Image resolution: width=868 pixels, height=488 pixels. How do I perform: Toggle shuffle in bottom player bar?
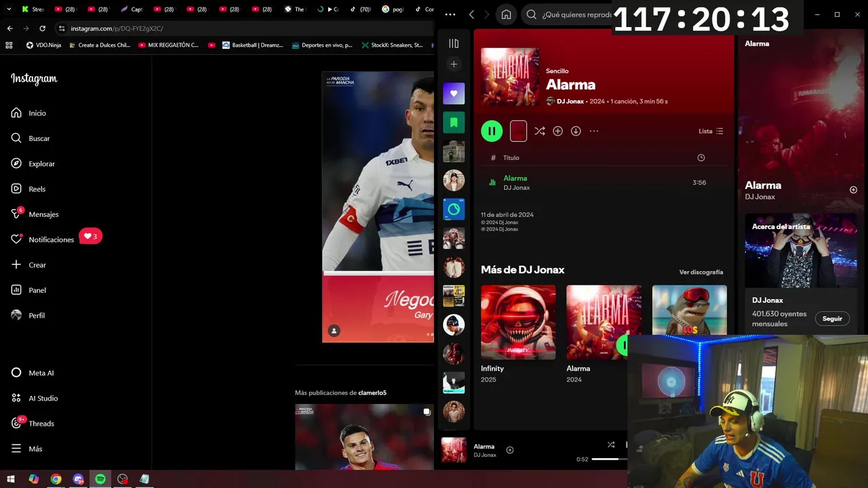click(x=611, y=445)
